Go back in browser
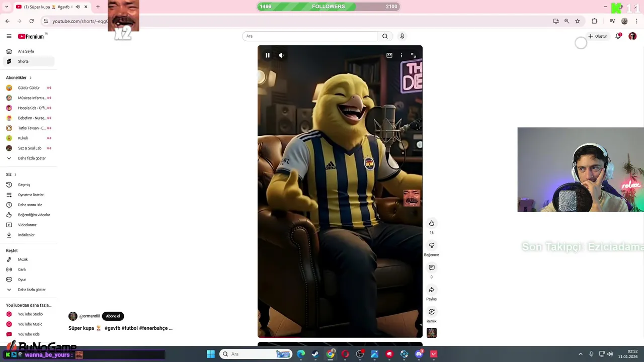The height and width of the screenshot is (362, 644). tap(8, 21)
